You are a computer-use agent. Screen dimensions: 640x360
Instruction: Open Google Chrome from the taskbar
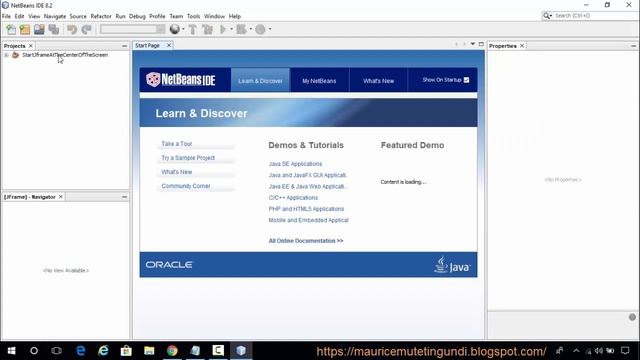(172, 351)
